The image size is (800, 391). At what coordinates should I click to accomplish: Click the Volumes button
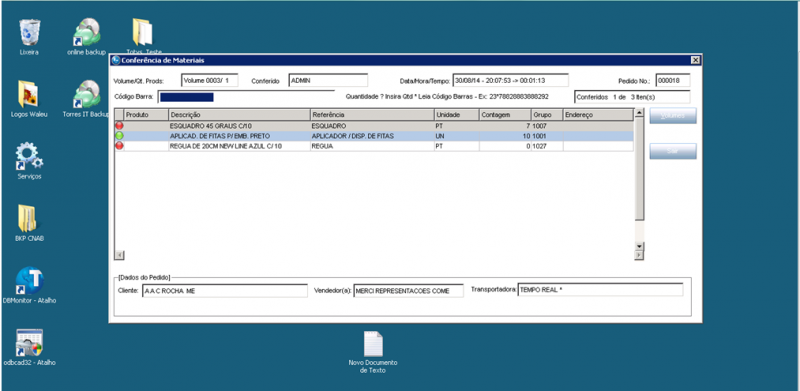point(672,116)
